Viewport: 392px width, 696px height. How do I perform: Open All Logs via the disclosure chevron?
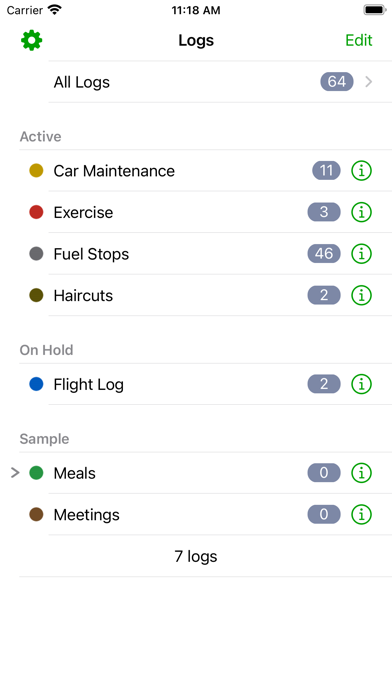pos(368,82)
